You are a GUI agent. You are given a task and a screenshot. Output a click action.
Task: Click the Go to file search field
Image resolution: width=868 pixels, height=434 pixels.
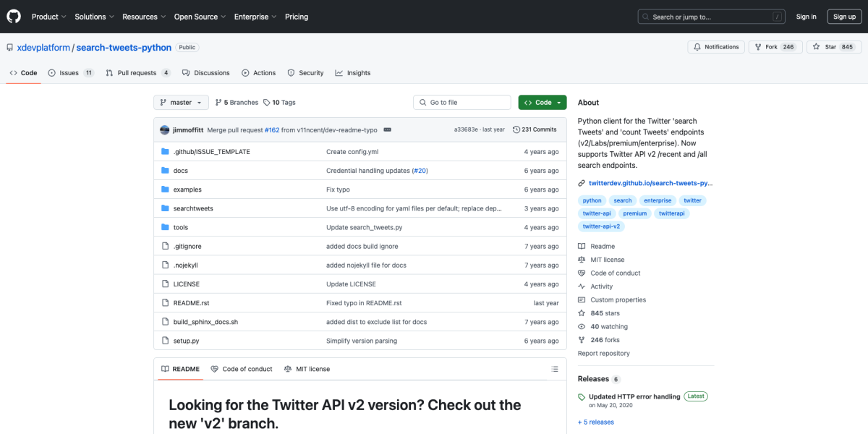(x=461, y=102)
